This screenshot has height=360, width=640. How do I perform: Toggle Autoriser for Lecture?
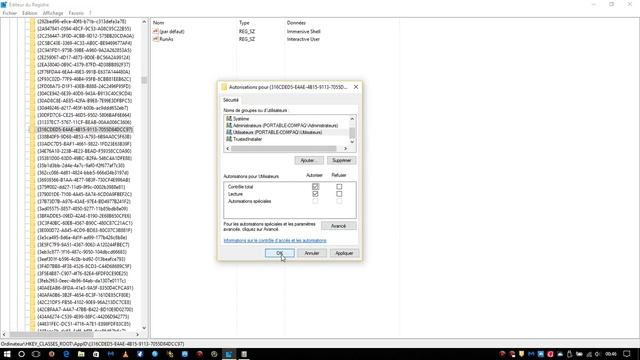tap(315, 194)
